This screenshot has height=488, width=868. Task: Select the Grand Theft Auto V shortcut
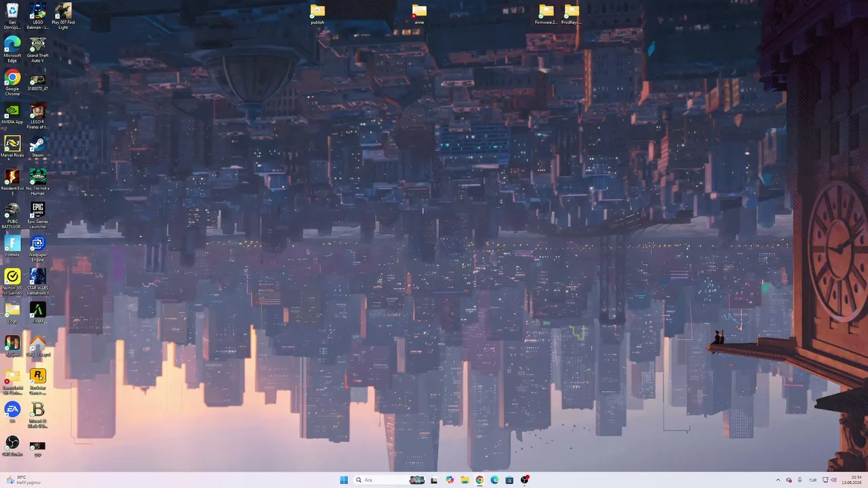point(38,49)
